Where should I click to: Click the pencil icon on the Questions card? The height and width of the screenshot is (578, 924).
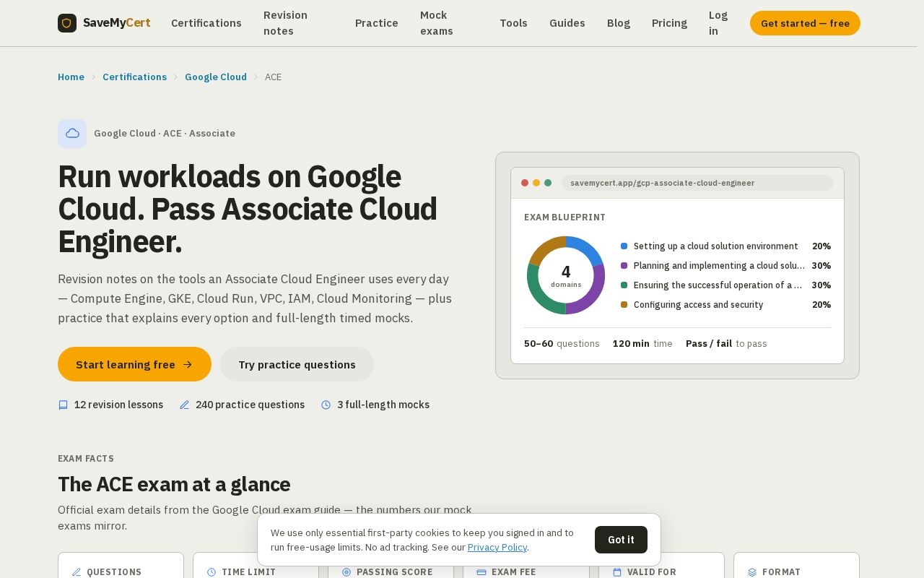77,572
